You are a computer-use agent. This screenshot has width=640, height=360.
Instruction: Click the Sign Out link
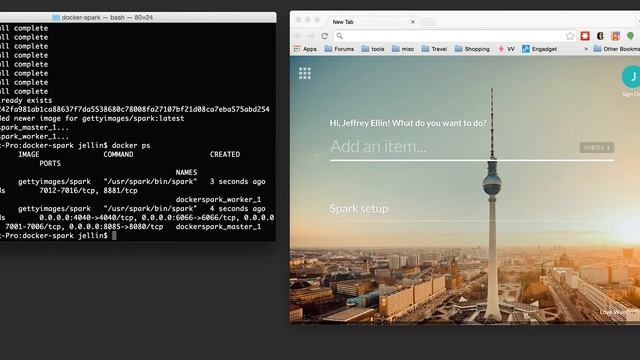[631, 94]
